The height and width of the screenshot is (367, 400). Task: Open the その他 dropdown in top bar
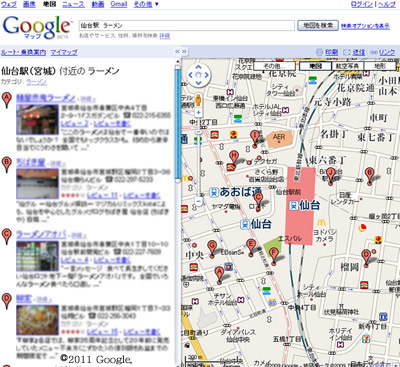(146, 4)
